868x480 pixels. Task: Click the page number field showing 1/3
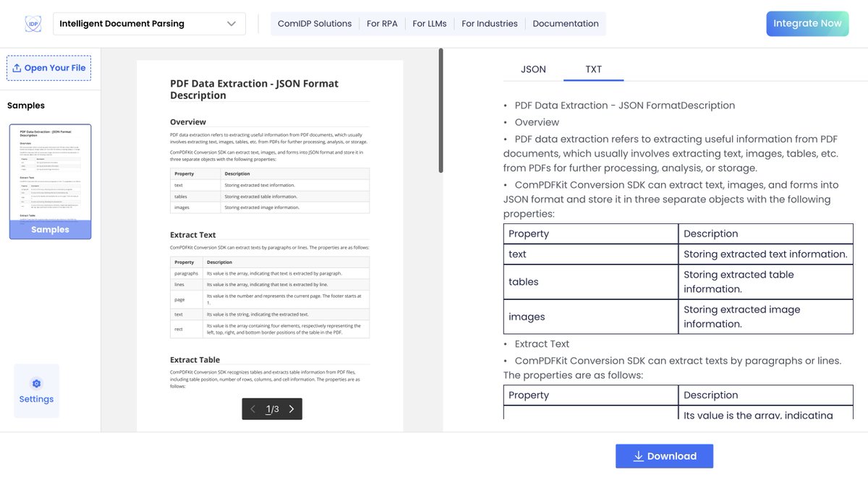(272, 408)
